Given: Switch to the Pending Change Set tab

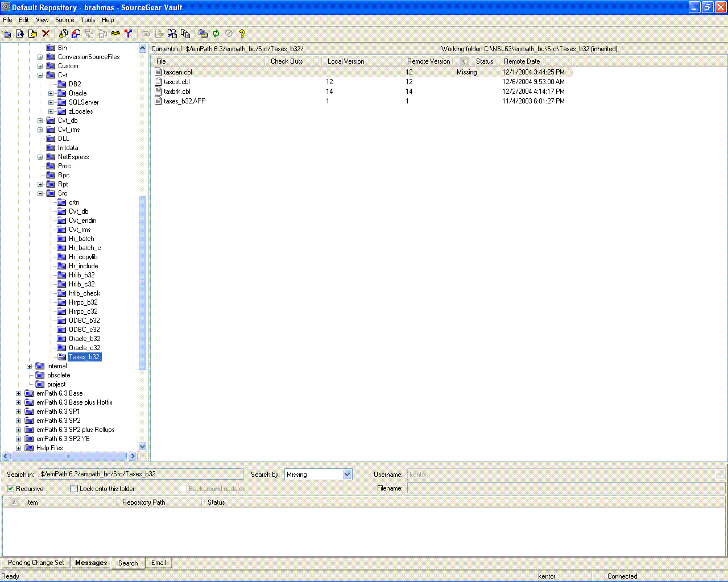Looking at the screenshot, I should [x=36, y=563].
